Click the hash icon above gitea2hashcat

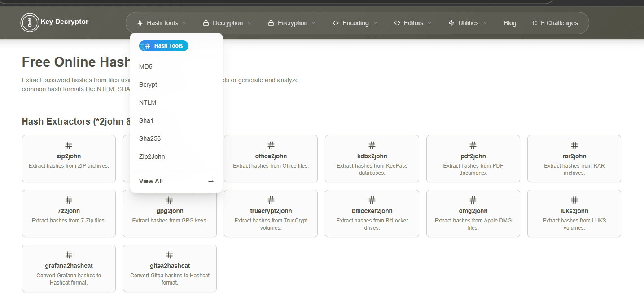tap(170, 255)
